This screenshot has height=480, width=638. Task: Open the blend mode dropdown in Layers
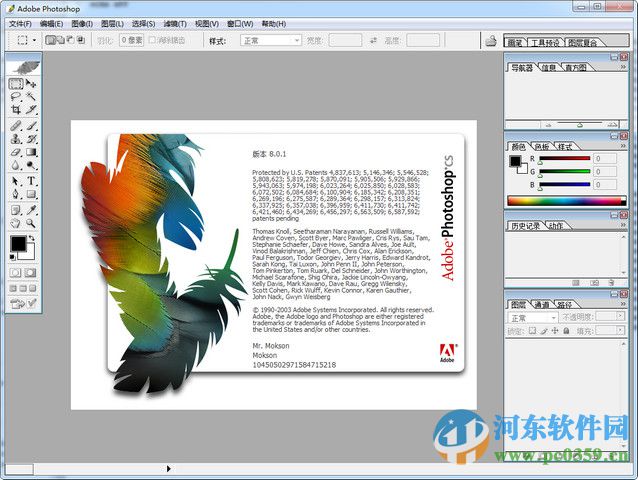click(x=532, y=317)
